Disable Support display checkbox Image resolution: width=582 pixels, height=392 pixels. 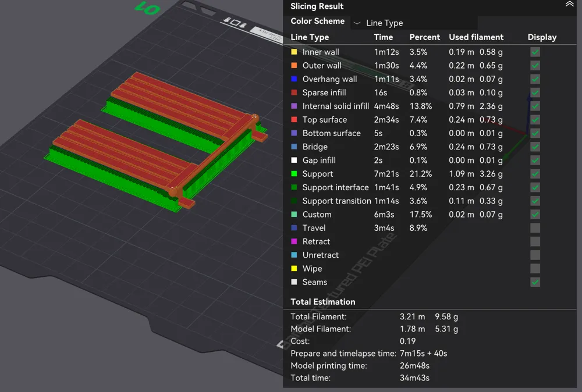(x=535, y=174)
